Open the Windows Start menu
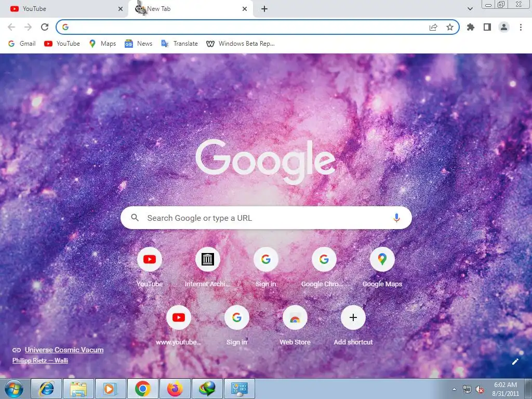The width and height of the screenshot is (532, 399). click(14, 389)
